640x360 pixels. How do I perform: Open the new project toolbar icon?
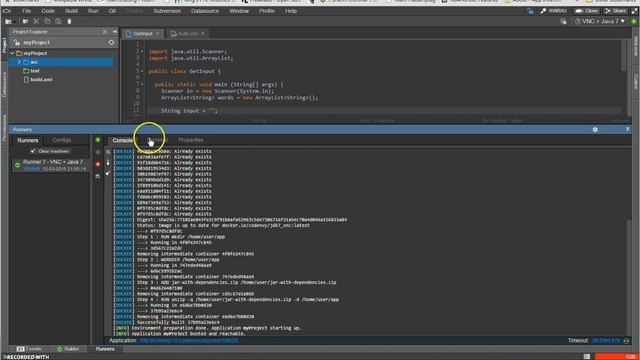pos(9,21)
